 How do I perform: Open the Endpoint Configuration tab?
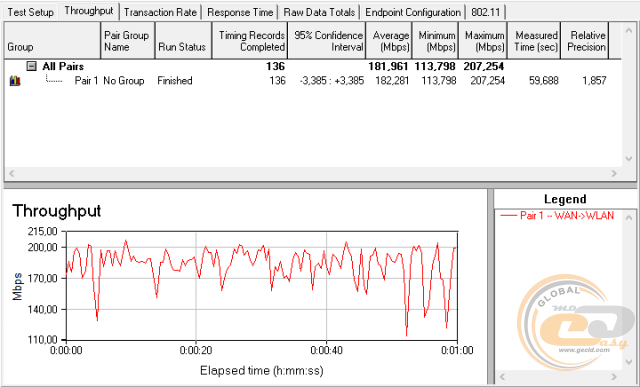(x=413, y=12)
